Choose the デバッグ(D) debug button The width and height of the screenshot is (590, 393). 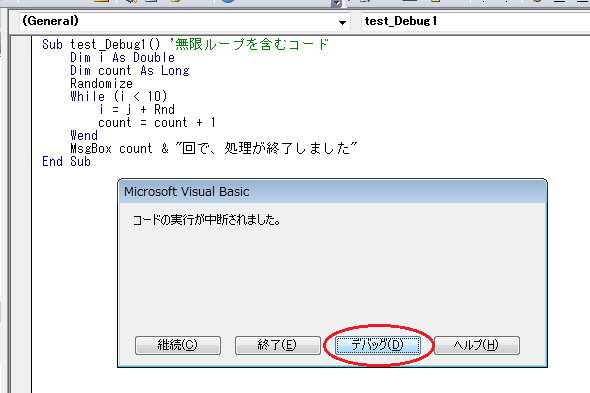(378, 345)
